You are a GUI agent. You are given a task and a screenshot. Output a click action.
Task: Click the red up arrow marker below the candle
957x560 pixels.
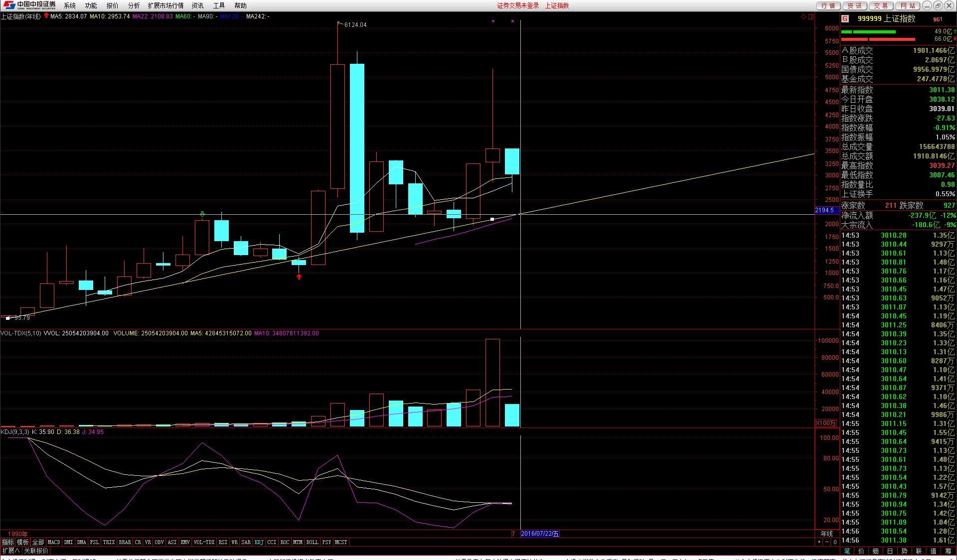tap(299, 277)
